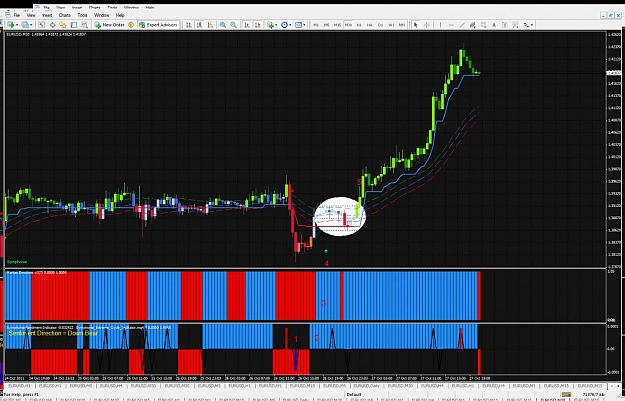Image resolution: width=625 pixels, height=401 pixels.
Task: Select the Text tool (A icon)
Action: pos(494,25)
